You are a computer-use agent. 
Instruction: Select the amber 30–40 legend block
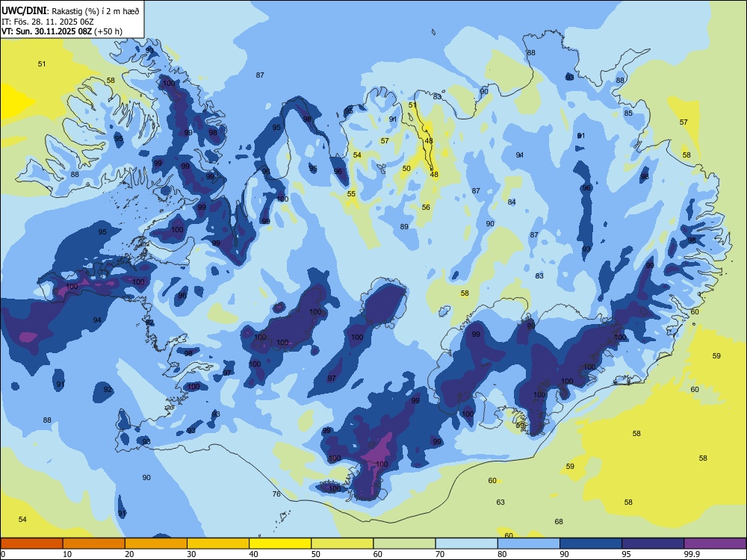click(218, 544)
